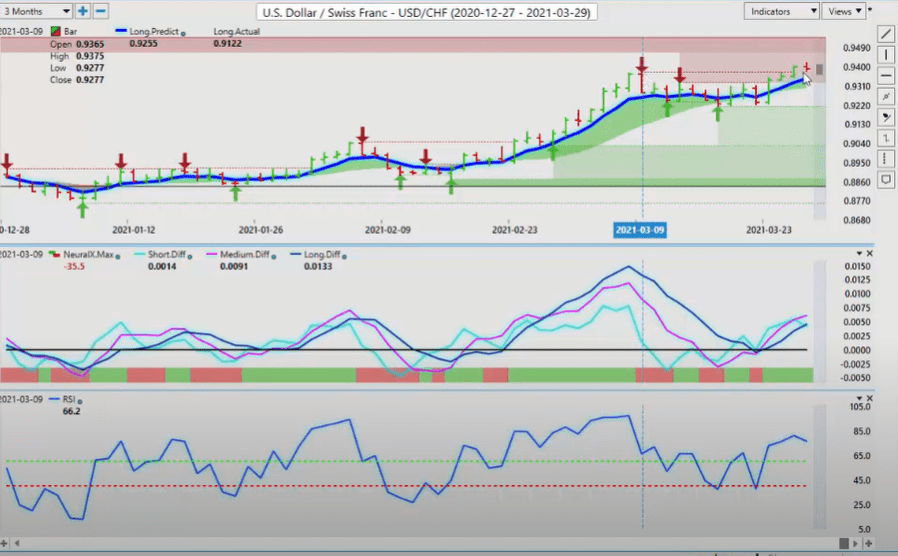Click the 0.9400 price axis label

[856, 67]
